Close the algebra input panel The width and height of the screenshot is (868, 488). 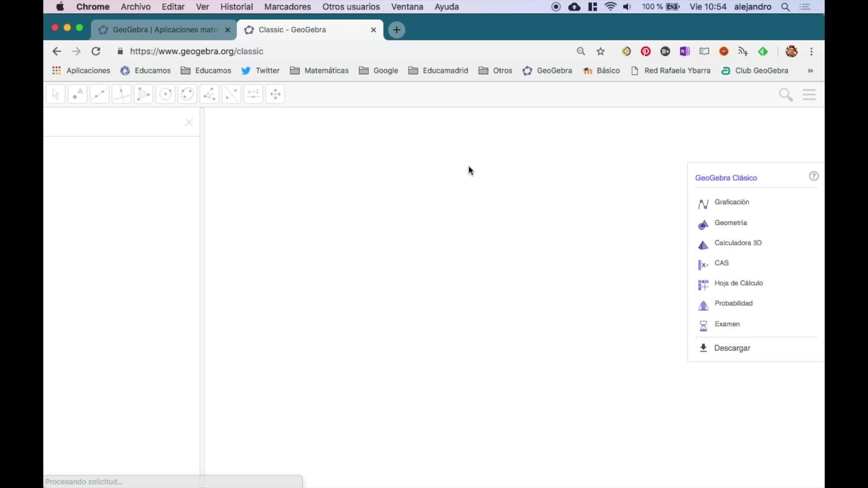[189, 122]
